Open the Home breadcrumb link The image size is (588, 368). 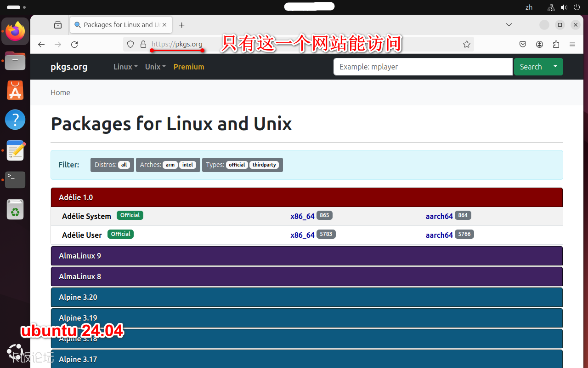[x=60, y=92]
